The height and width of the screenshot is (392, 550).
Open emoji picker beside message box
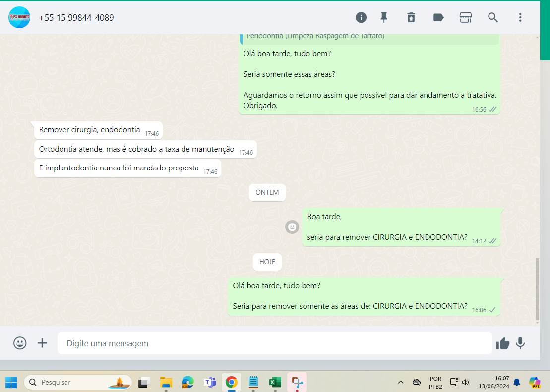(x=20, y=343)
